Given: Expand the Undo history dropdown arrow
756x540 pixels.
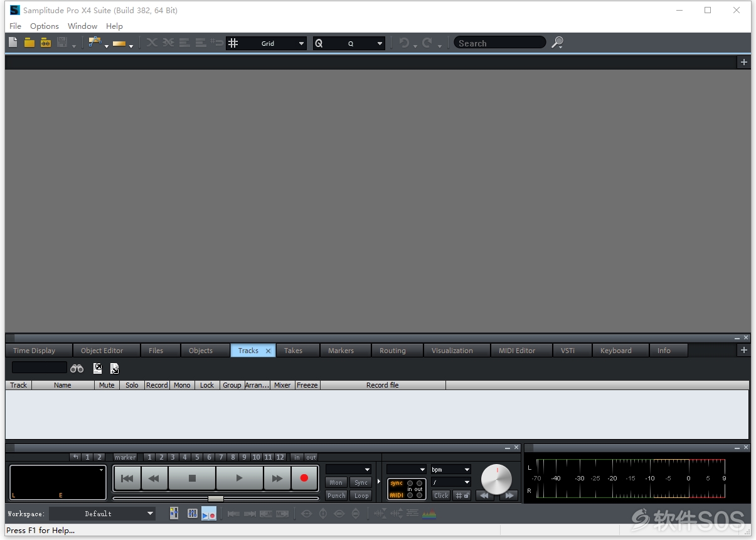Looking at the screenshot, I should click(415, 46).
